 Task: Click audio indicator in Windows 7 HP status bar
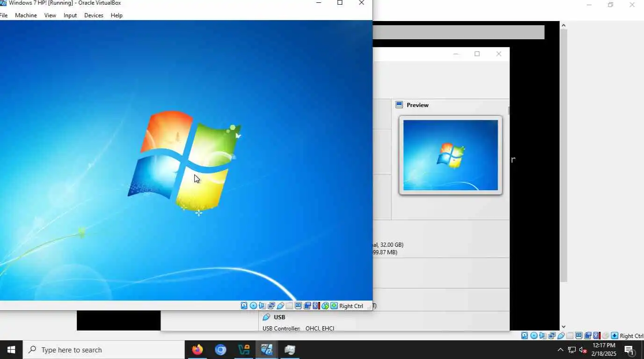click(262, 306)
